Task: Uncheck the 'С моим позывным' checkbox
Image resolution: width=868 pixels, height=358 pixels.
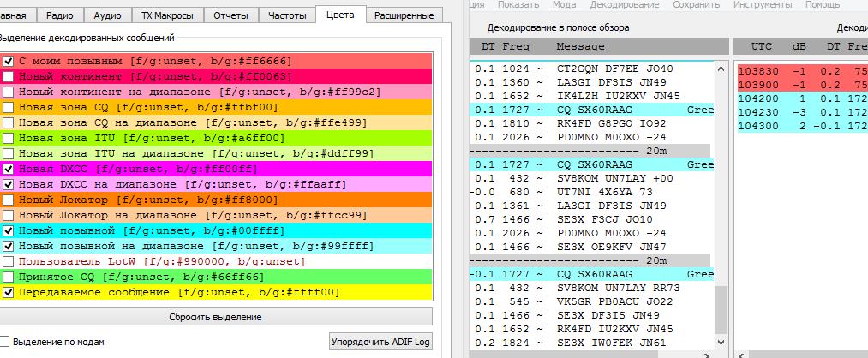Action: click(x=9, y=62)
